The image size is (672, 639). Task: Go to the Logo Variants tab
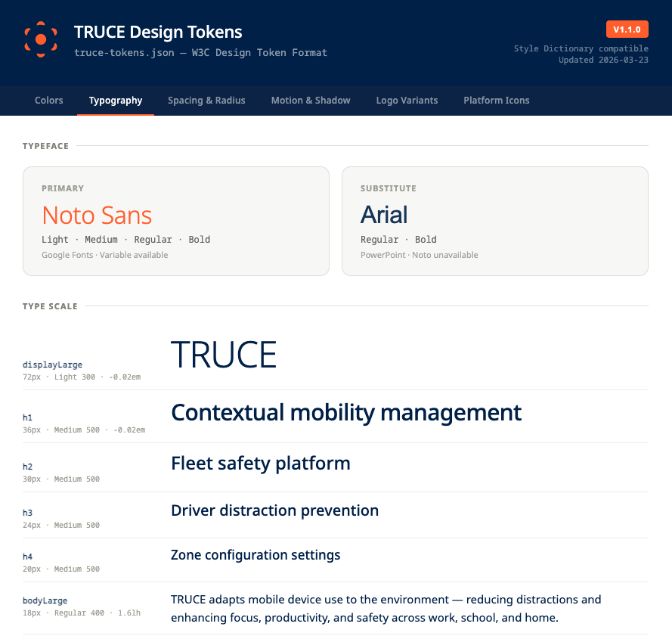[x=407, y=101]
